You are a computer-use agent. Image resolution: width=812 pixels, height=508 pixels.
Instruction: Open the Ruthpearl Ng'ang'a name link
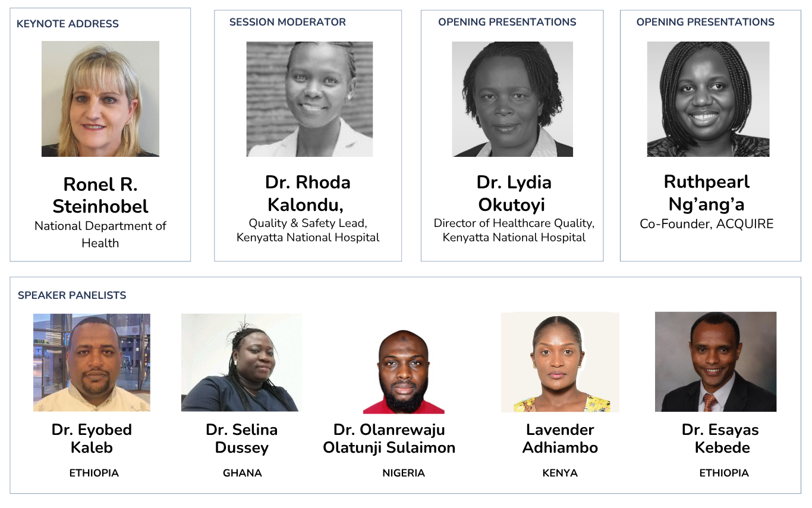tap(707, 193)
